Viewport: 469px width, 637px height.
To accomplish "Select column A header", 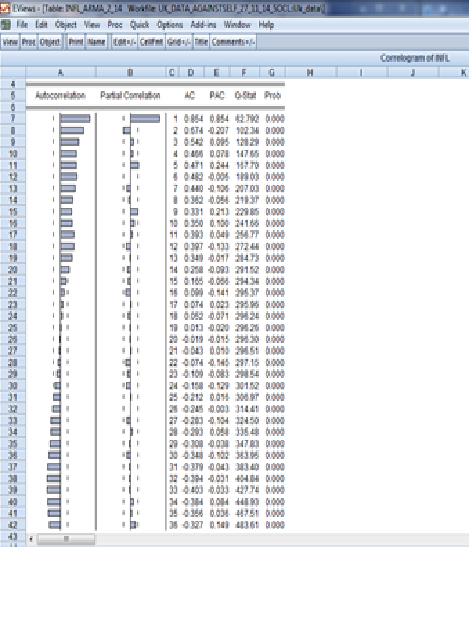I will 61,73.
